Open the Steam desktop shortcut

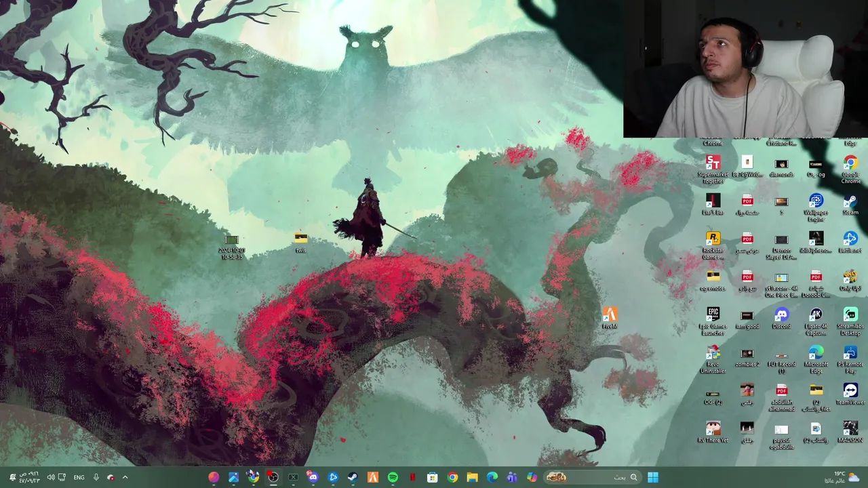point(850,203)
